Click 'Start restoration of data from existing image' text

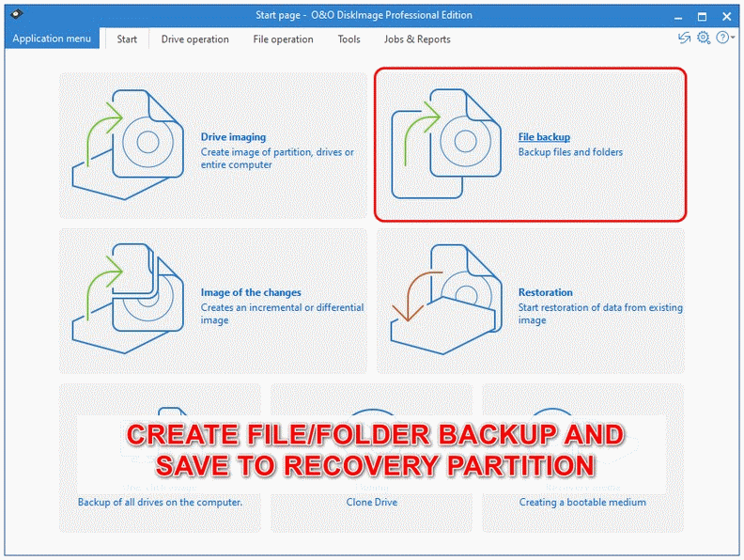pyautogui.click(x=600, y=314)
